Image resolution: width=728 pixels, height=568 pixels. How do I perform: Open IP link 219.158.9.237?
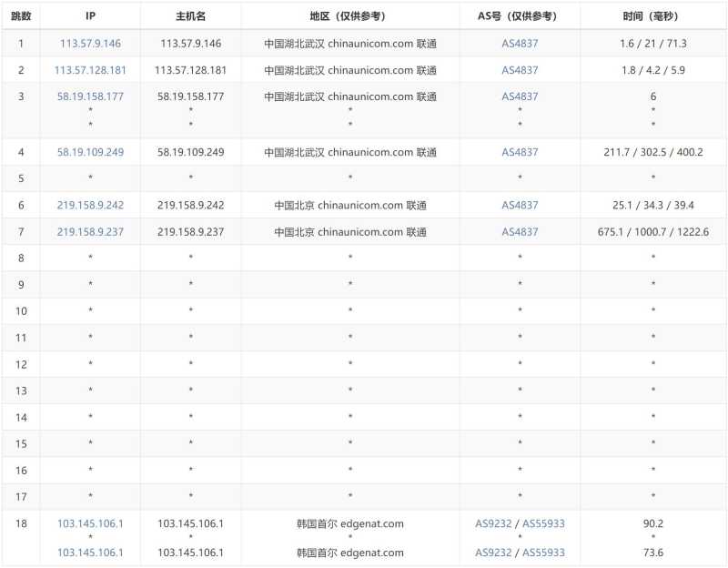pos(93,231)
